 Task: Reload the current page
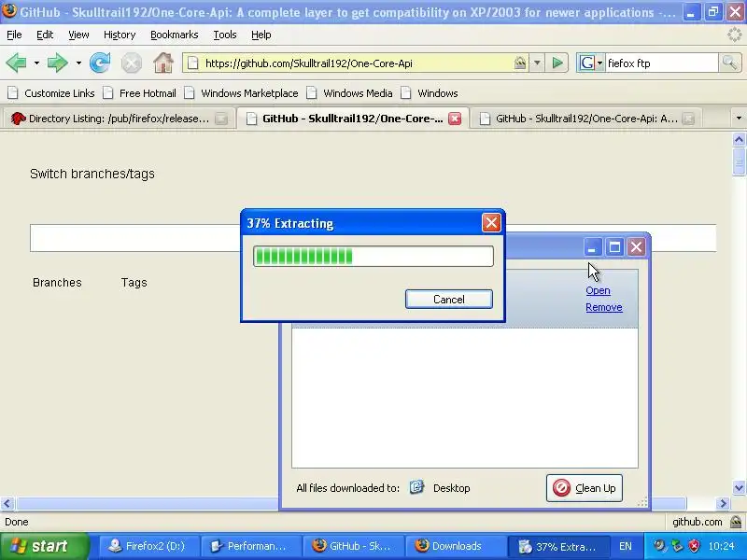coord(100,63)
